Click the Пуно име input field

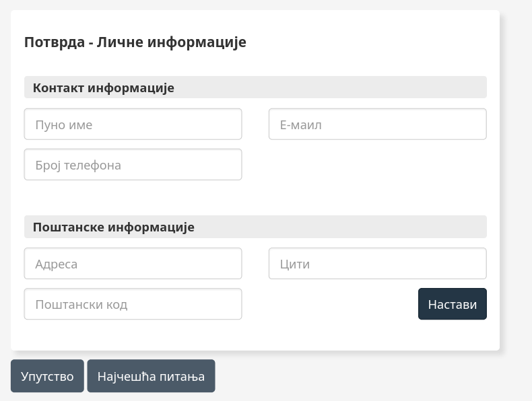133,124
